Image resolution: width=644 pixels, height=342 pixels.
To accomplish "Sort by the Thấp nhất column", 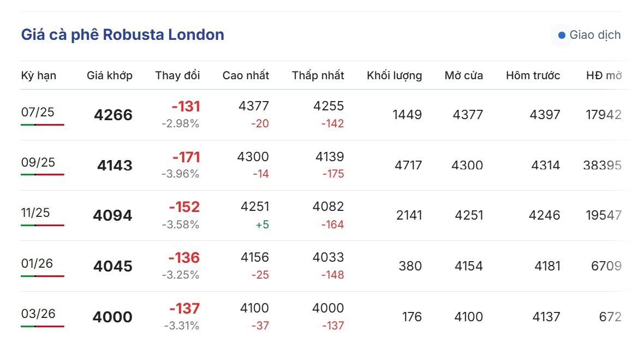I will [318, 75].
